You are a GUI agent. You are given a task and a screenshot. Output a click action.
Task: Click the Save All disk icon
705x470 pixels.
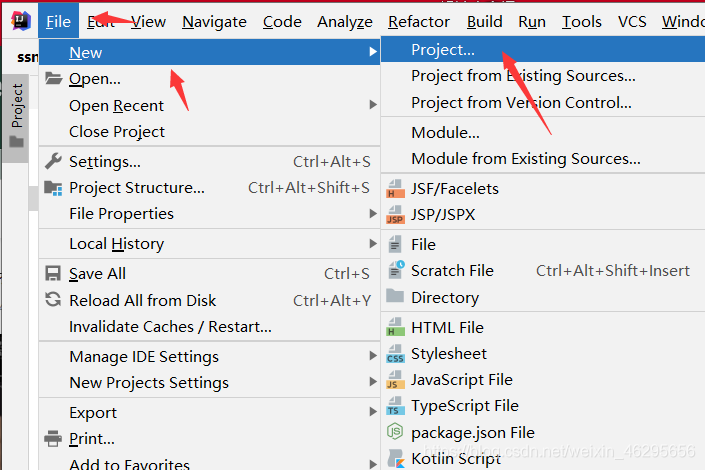pyautogui.click(x=54, y=274)
